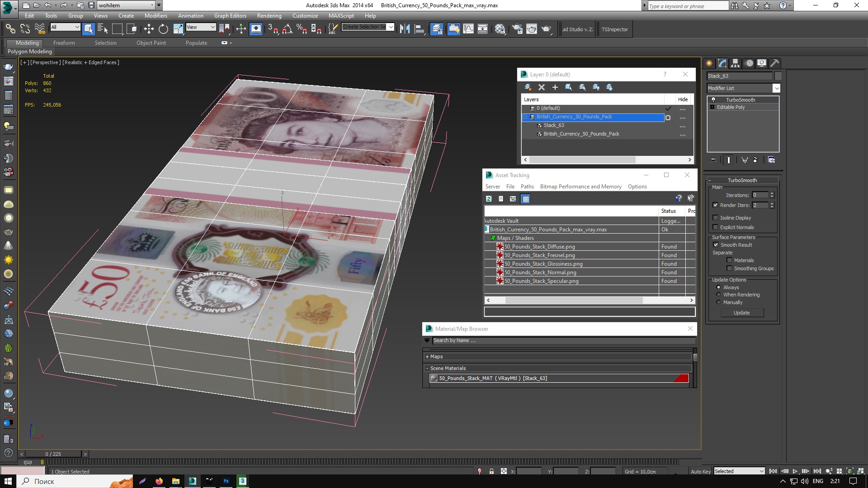This screenshot has width=868, height=488.
Task: Toggle the Angle Snap icon
Action: click(287, 29)
